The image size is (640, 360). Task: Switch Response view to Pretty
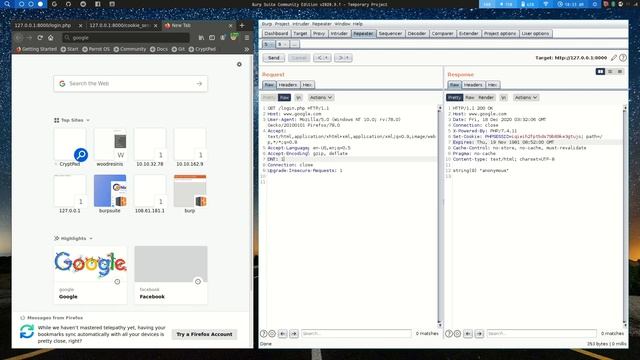click(x=454, y=98)
